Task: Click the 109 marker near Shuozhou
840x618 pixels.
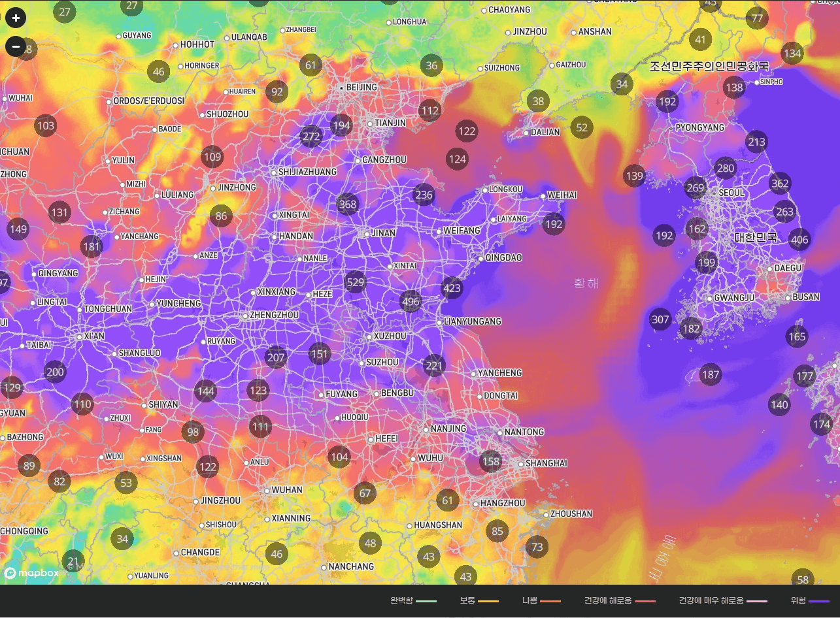Action: [212, 157]
